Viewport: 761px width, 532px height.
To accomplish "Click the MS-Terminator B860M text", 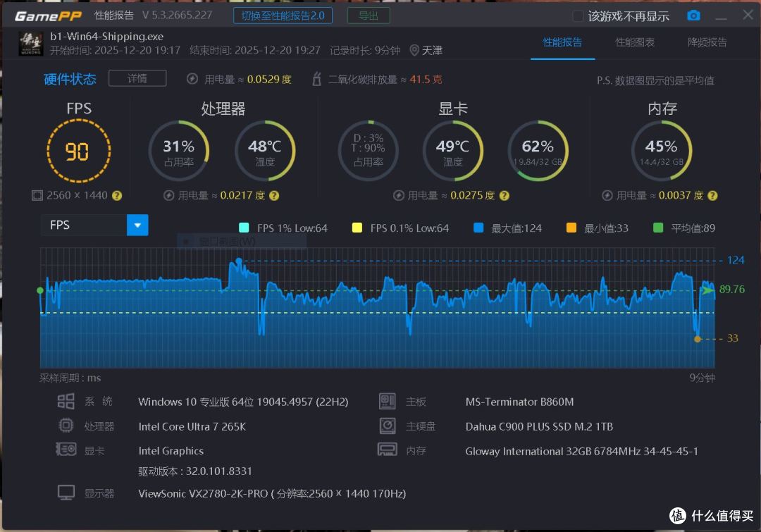I will [519, 402].
